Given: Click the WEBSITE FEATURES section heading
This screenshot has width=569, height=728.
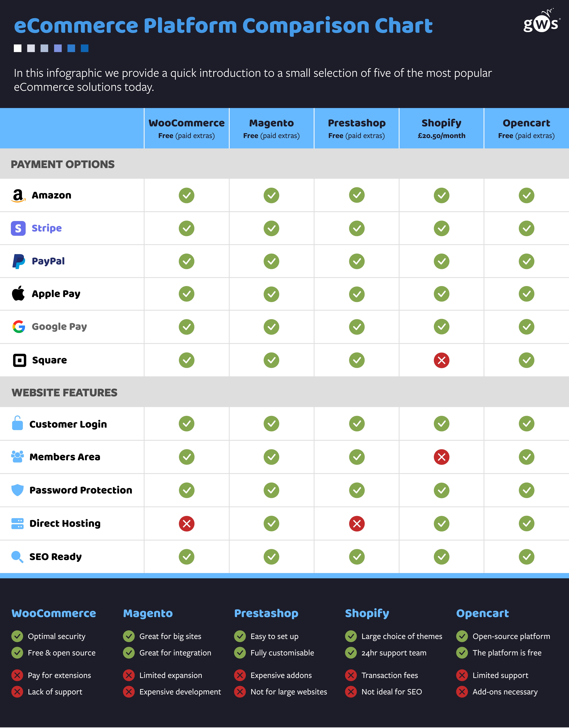Looking at the screenshot, I should (64, 393).
